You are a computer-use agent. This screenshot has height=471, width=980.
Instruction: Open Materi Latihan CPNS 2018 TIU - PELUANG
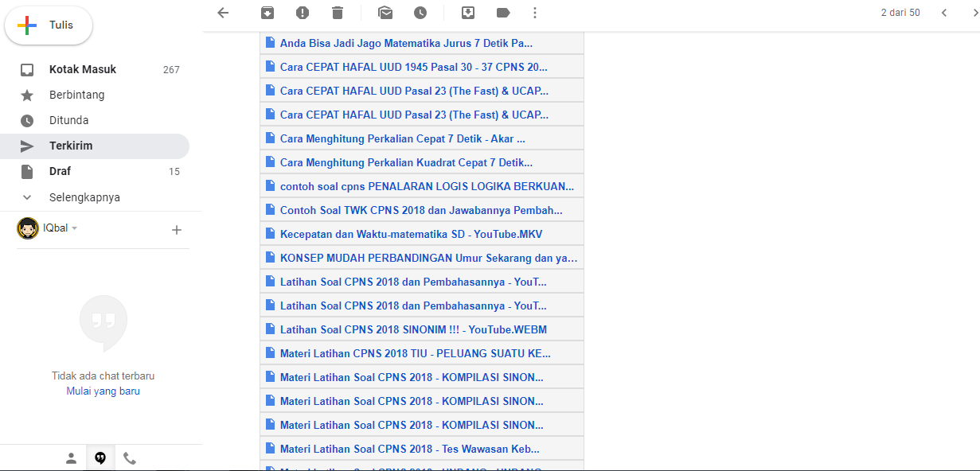tap(422, 353)
